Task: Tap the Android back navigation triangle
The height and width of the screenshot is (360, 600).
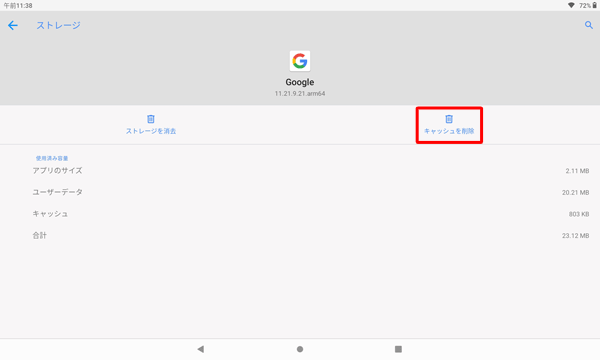Action: click(201, 349)
